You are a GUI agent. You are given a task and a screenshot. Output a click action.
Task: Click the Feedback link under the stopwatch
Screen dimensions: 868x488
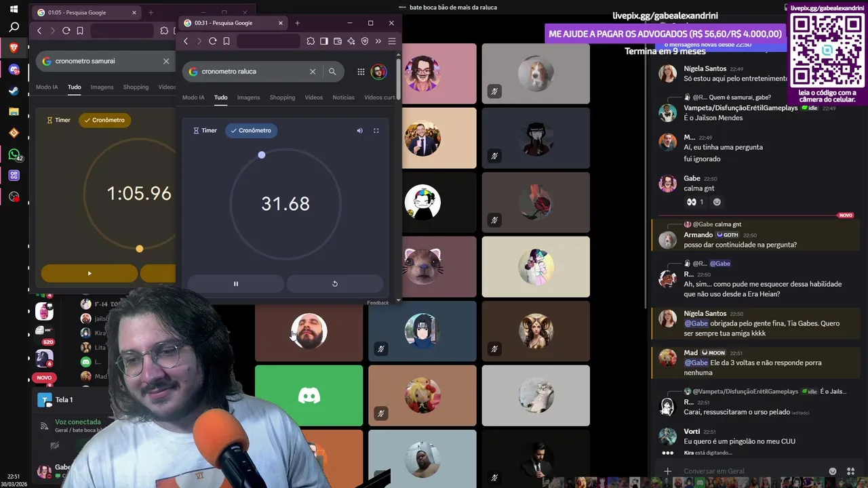(378, 303)
